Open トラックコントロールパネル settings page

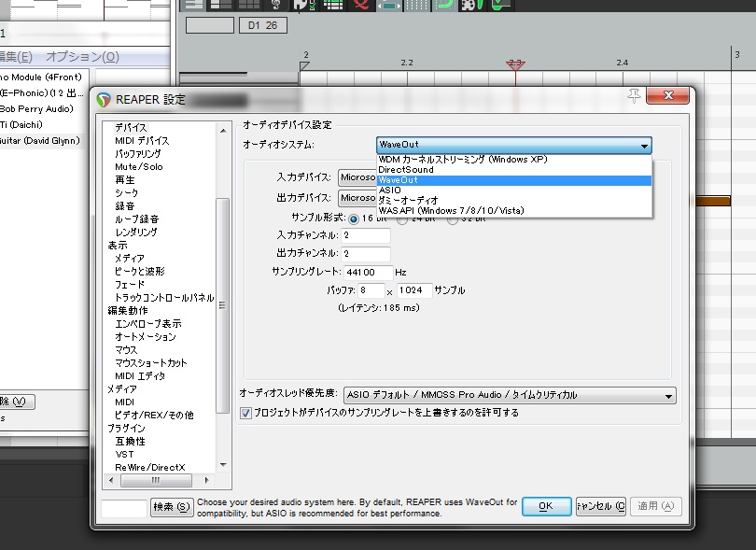[x=164, y=298]
